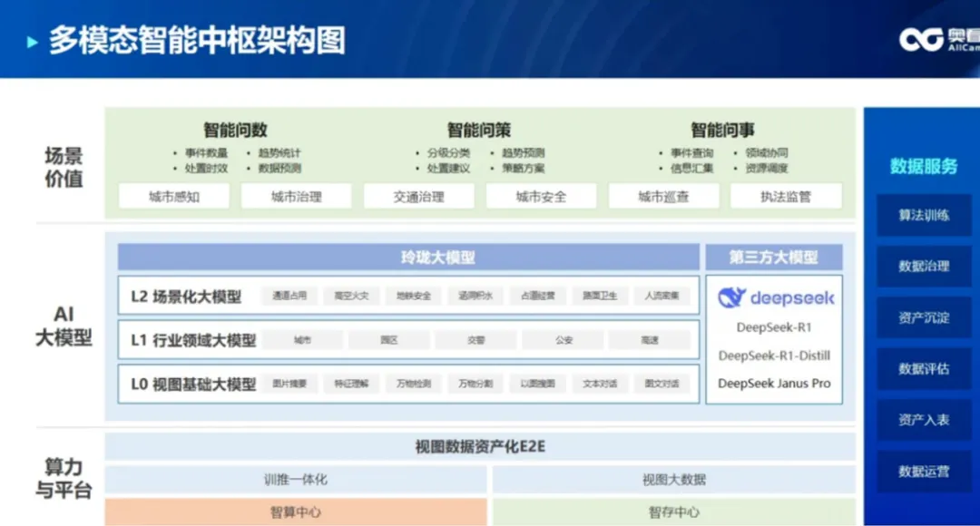980x526 pixels.
Task: Select the 交通治理 box
Action: pyautogui.click(x=418, y=196)
